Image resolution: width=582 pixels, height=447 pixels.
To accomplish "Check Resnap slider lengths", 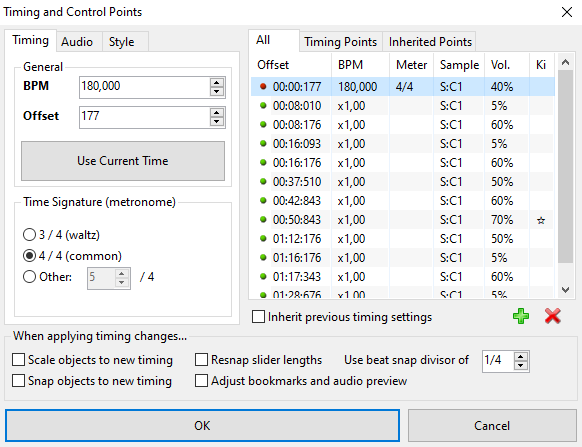I will [202, 360].
